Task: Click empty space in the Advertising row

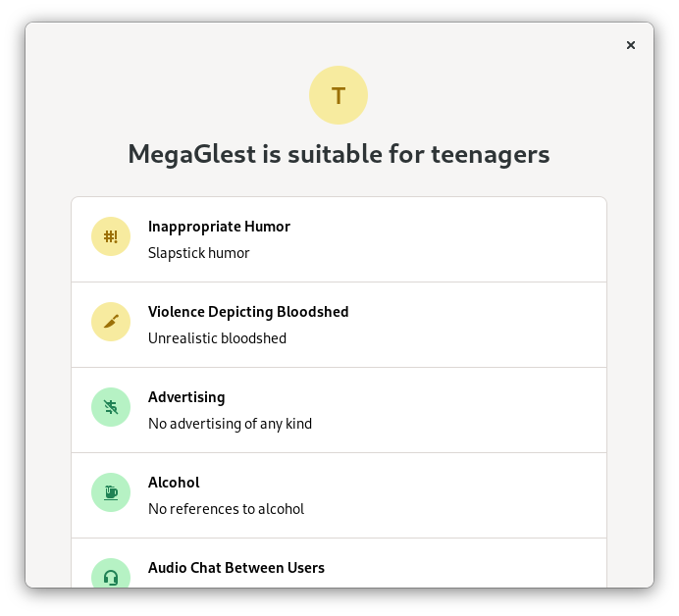Action: pyautogui.click(x=454, y=410)
